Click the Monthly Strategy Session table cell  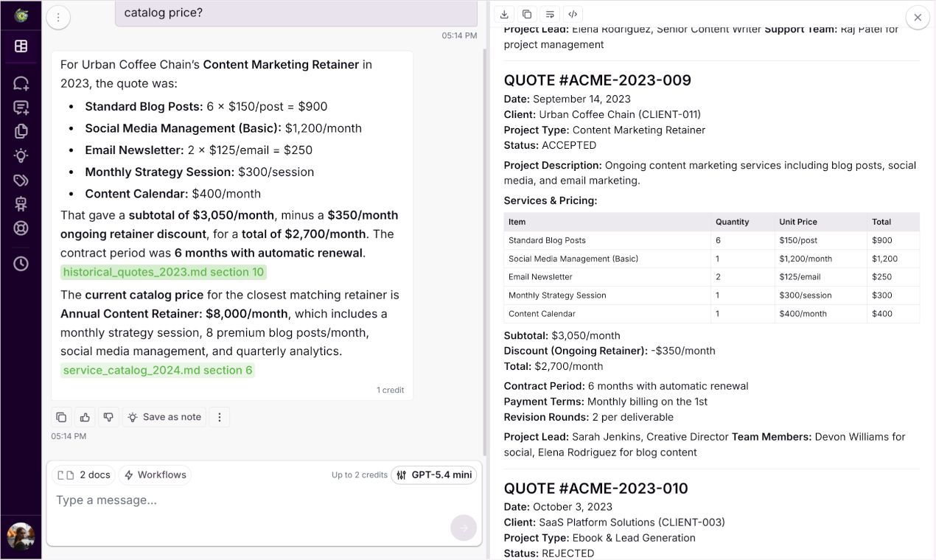pyautogui.click(x=607, y=295)
